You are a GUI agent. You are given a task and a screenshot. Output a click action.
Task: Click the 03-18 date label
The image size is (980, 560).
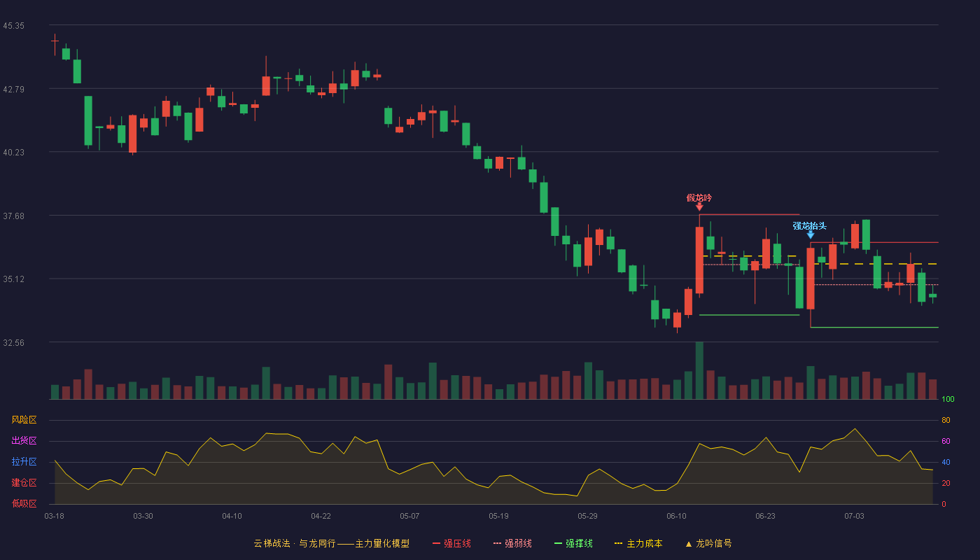[54, 516]
